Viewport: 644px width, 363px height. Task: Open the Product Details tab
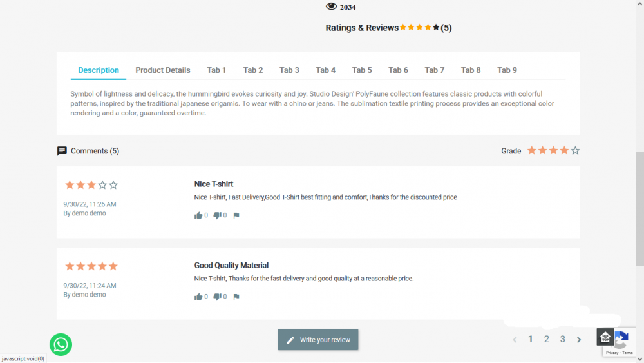163,70
